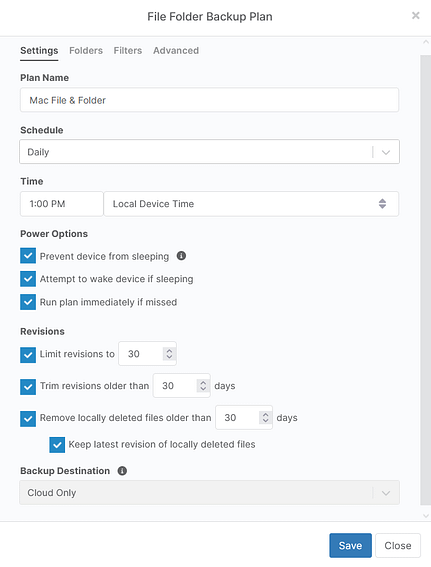The height and width of the screenshot is (567, 431).
Task: Click info icon beside Prevent device from sleeping
Action: pyautogui.click(x=181, y=256)
